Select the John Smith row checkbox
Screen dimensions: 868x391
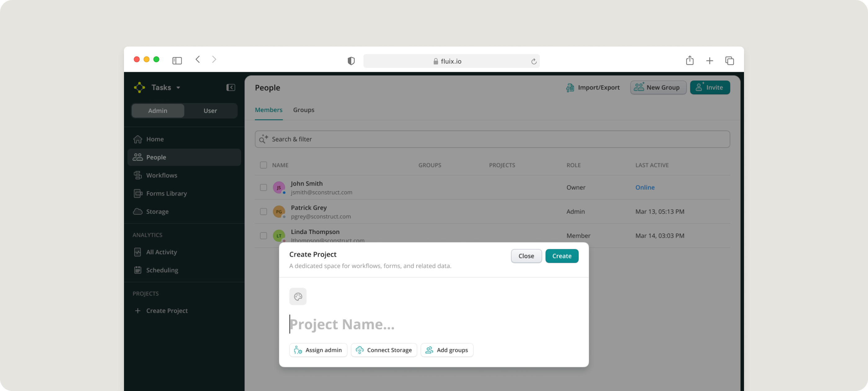tap(263, 187)
